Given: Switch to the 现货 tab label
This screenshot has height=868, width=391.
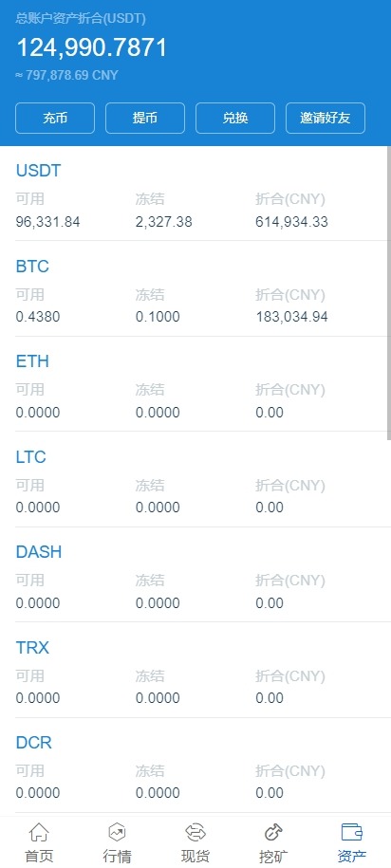Looking at the screenshot, I should click(195, 856).
